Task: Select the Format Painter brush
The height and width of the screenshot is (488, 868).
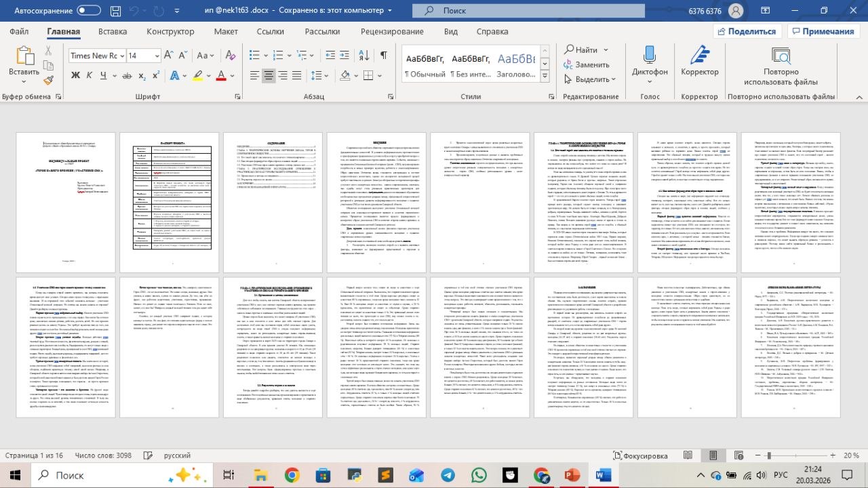Action: 49,80
